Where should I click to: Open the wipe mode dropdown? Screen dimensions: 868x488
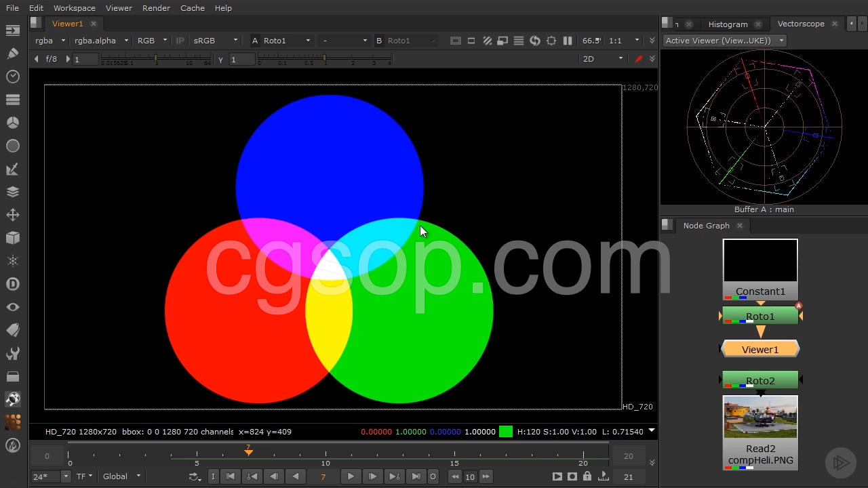344,41
